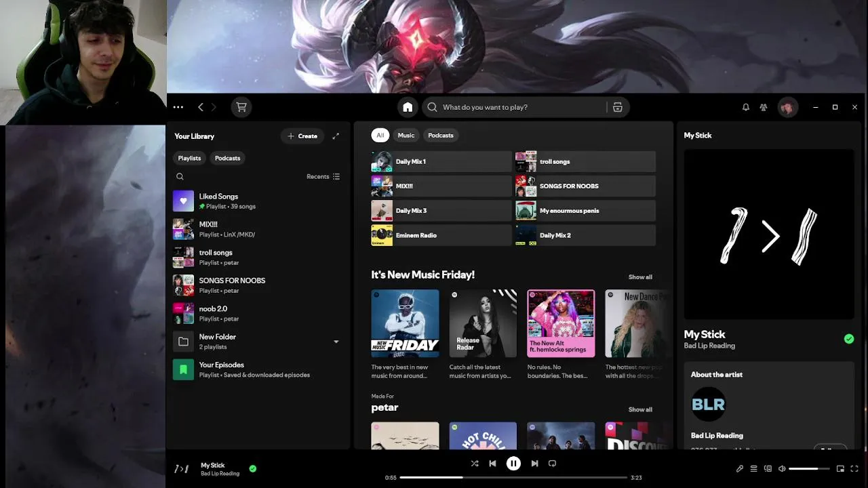Search within Your Library

180,176
